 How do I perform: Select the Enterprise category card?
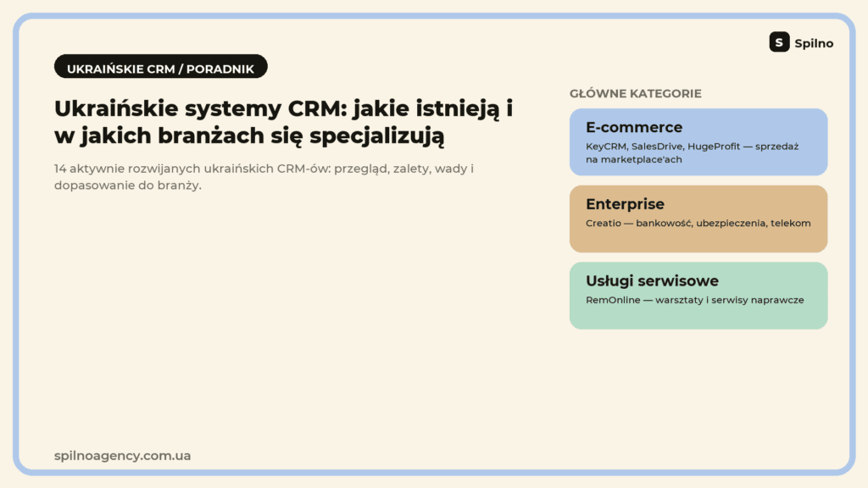[x=698, y=219]
